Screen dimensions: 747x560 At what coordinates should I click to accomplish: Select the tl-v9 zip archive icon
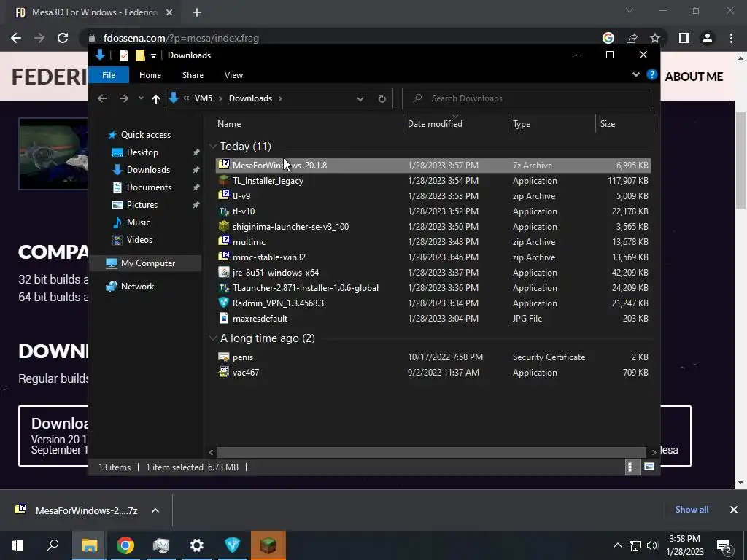coord(224,195)
